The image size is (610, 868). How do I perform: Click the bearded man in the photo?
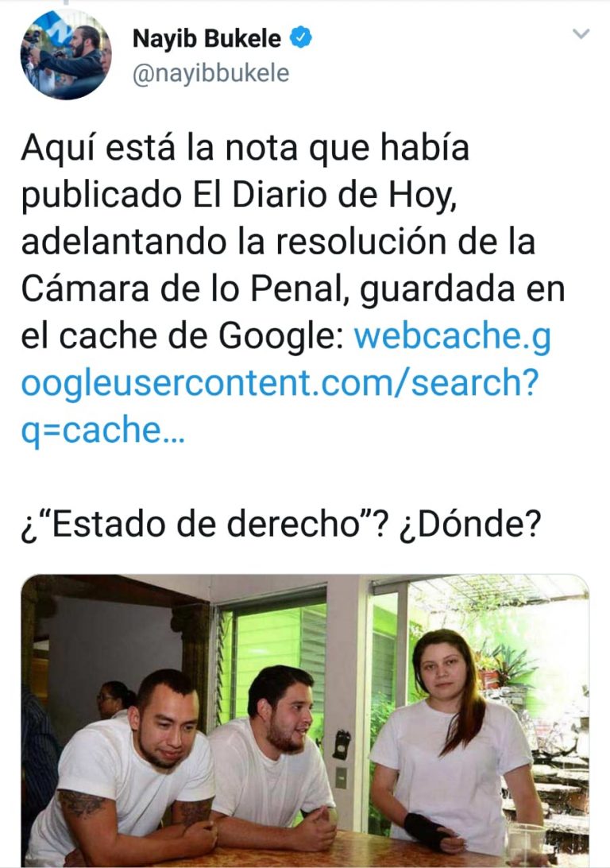[275, 756]
